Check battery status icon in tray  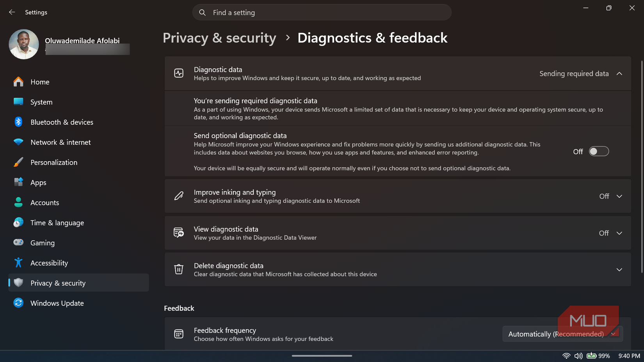[x=591, y=356]
